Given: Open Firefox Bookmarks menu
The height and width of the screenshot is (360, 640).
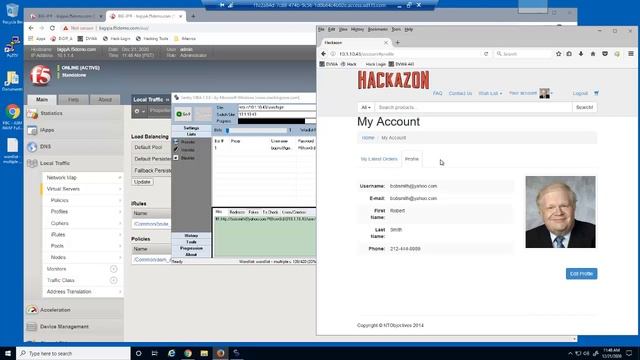Looking at the screenshot, I should click(378, 29).
